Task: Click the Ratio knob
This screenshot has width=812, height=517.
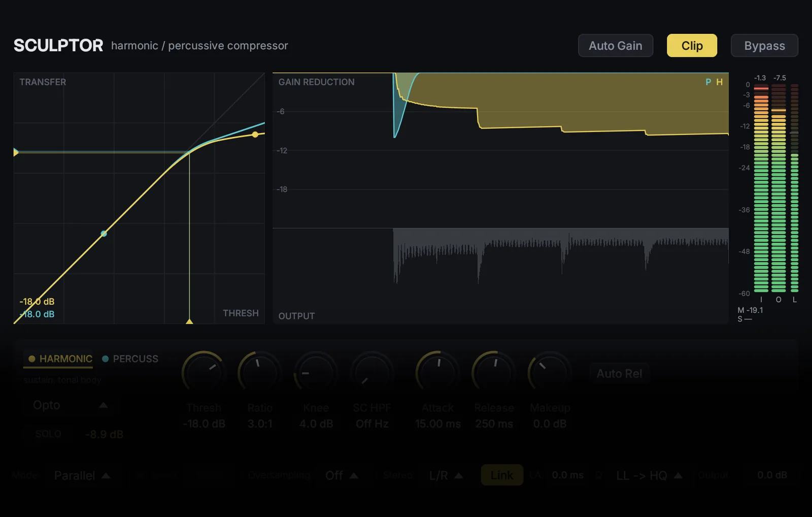Action: pyautogui.click(x=259, y=373)
